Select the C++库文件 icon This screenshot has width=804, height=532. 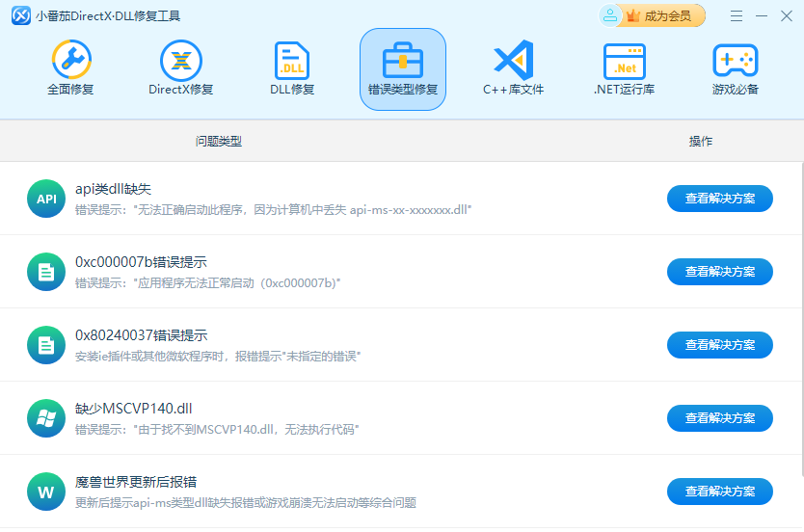click(x=513, y=60)
